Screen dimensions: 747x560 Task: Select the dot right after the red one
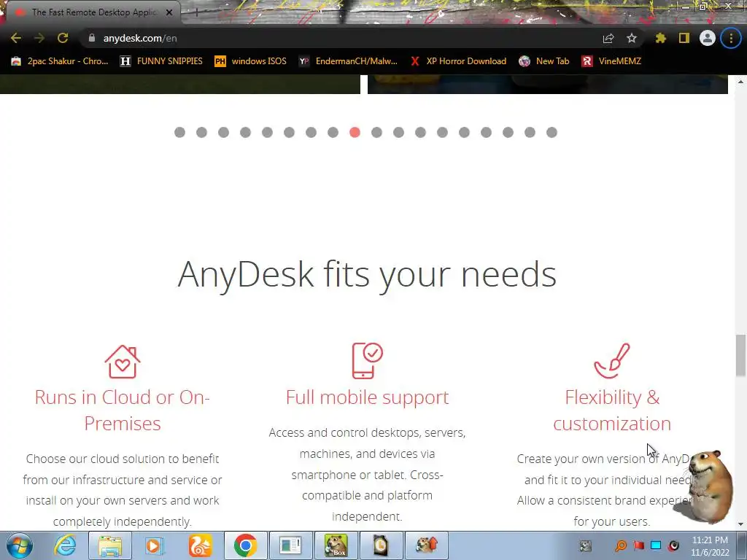click(x=377, y=133)
